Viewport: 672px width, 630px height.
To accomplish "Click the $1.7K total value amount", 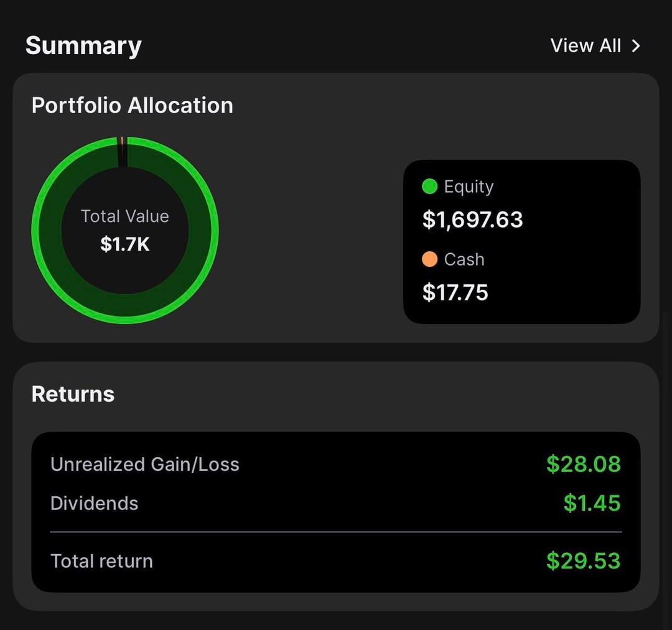I will (124, 244).
